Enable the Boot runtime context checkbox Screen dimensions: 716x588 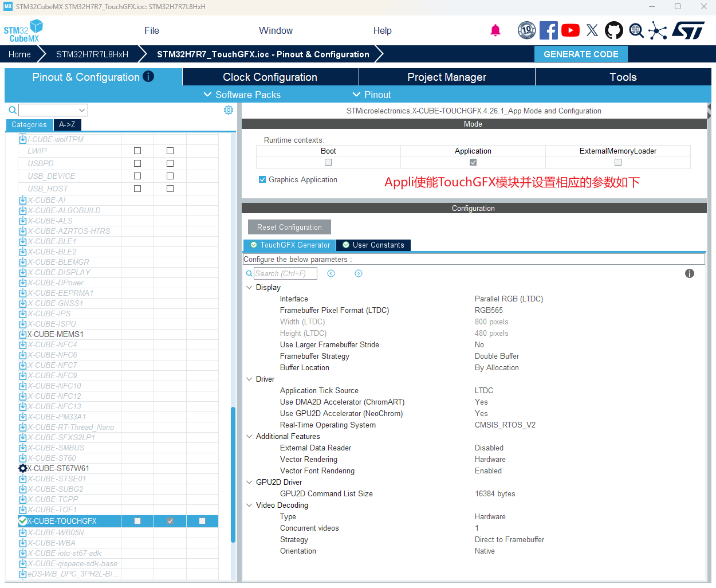[328, 162]
